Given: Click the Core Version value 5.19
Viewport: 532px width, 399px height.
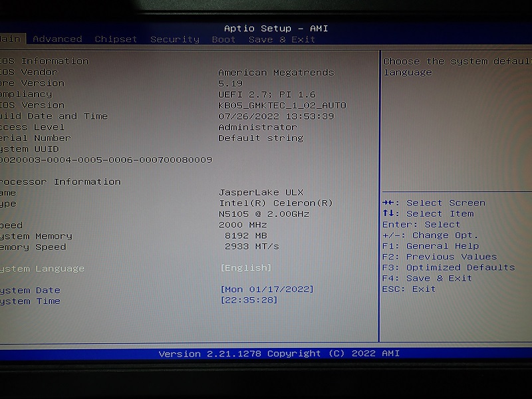Looking at the screenshot, I should 230,83.
